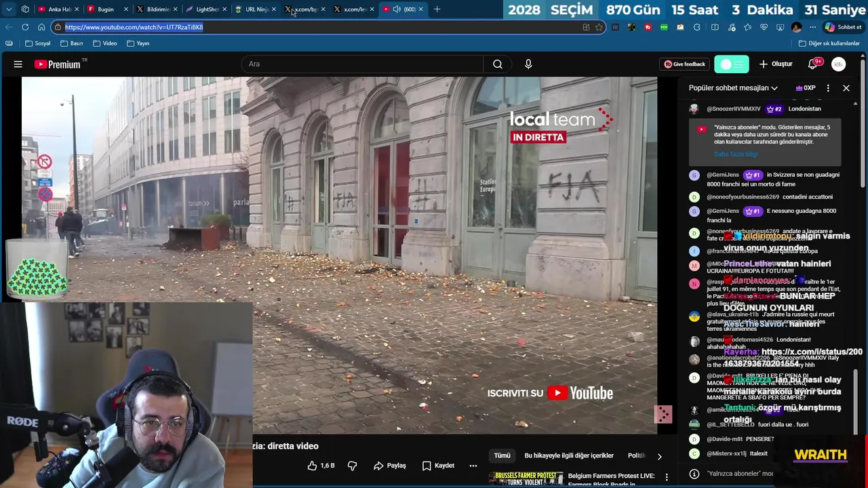Image resolution: width=868 pixels, height=488 pixels.
Task: Open the YouTube hamburger guide menu
Action: click(x=18, y=64)
